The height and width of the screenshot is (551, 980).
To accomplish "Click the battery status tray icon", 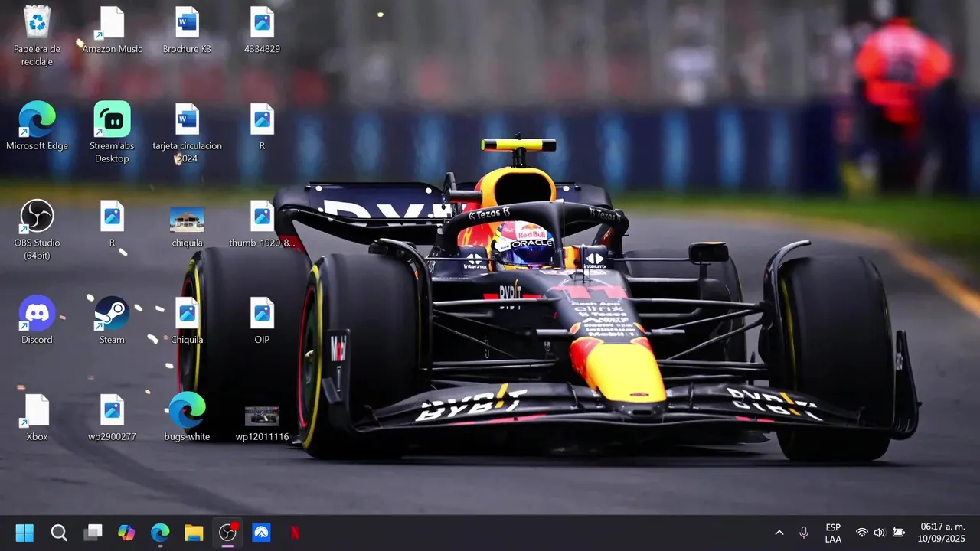I will [x=899, y=533].
